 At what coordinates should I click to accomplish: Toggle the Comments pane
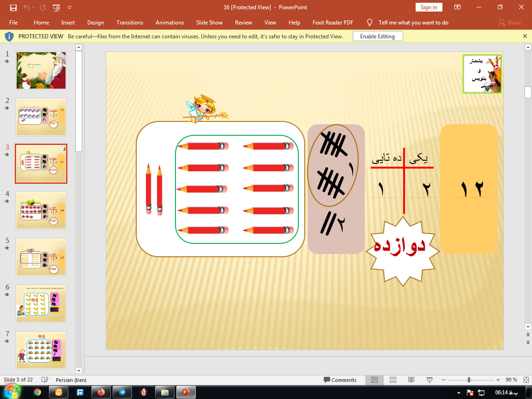point(340,380)
